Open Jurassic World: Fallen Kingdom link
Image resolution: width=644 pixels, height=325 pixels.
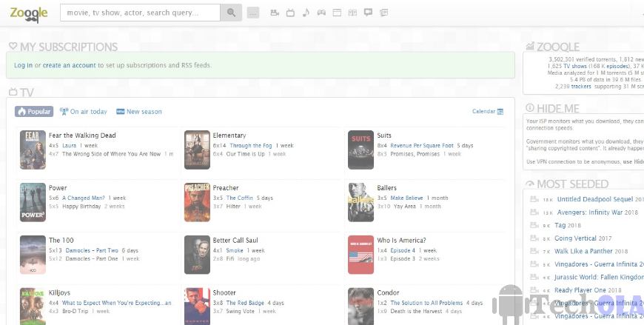(x=600, y=277)
